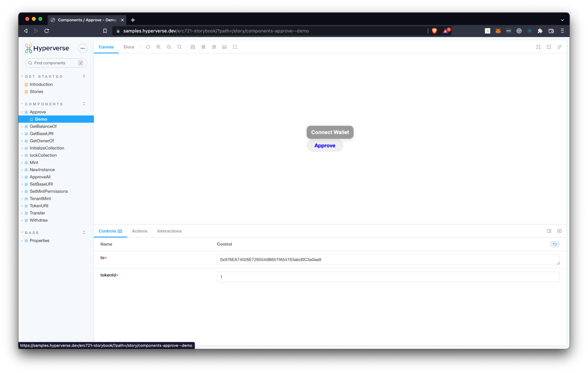588x373 pixels.
Task: Change the preview background icon
Action: click(x=193, y=47)
